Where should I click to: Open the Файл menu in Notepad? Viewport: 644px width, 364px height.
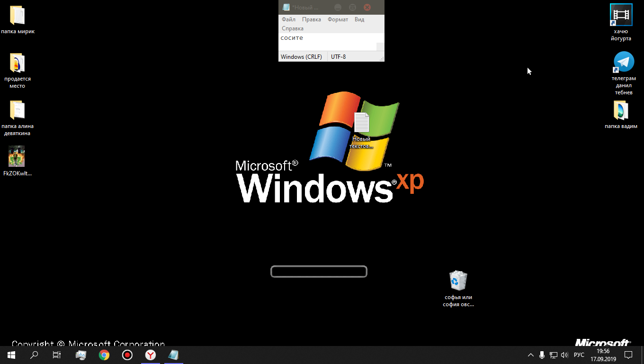[x=288, y=19]
